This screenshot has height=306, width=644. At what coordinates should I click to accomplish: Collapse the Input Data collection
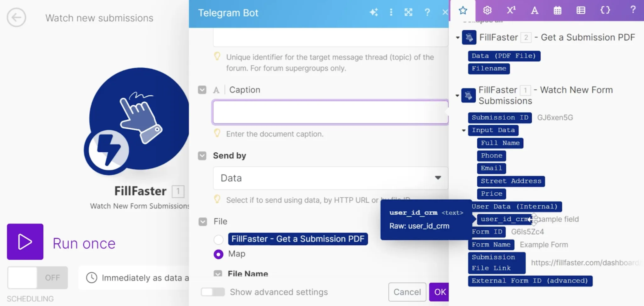pyautogui.click(x=464, y=130)
